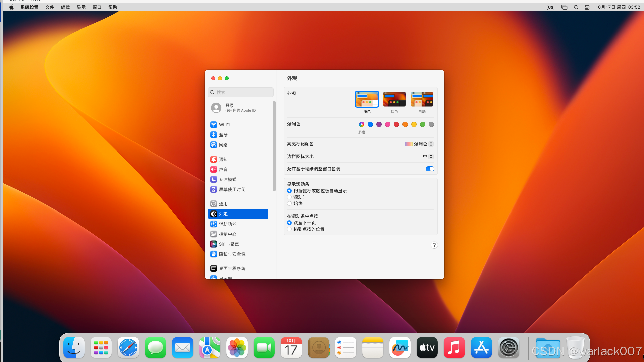Screen dimensions: 644x362
Task: Select 滚动时 scrollbar option
Action: coord(289,197)
